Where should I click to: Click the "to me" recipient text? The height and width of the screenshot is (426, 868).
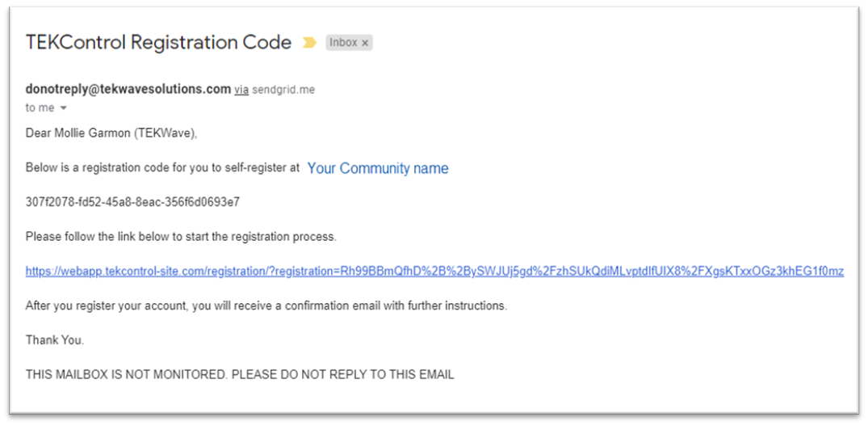(x=40, y=108)
